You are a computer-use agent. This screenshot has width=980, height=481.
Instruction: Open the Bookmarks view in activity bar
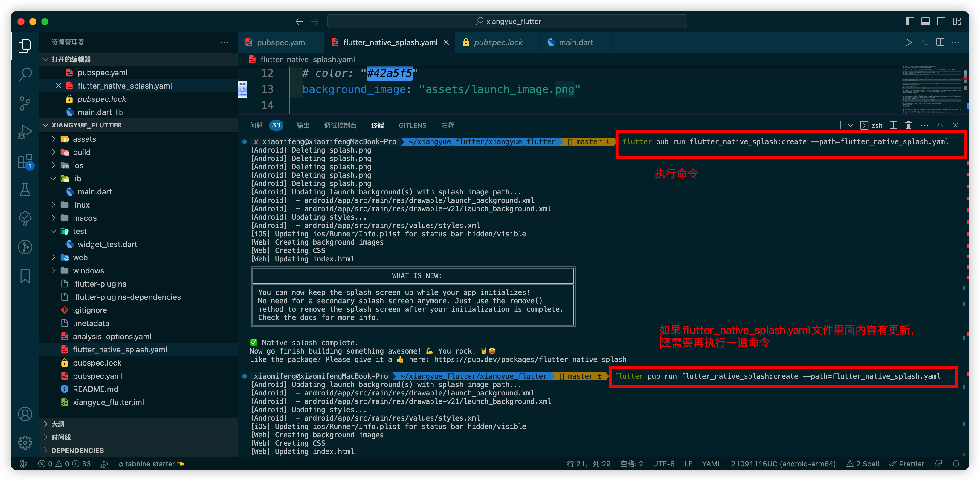tap(25, 276)
